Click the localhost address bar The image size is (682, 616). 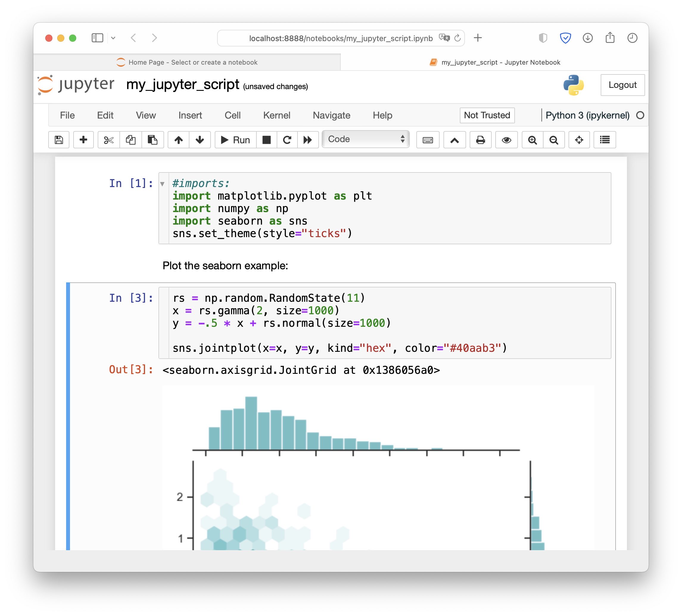340,38
